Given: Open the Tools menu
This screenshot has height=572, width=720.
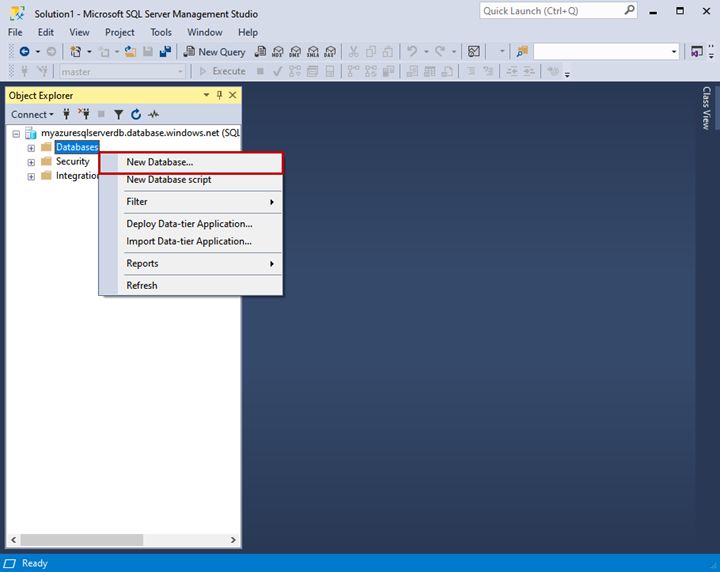Looking at the screenshot, I should (161, 32).
